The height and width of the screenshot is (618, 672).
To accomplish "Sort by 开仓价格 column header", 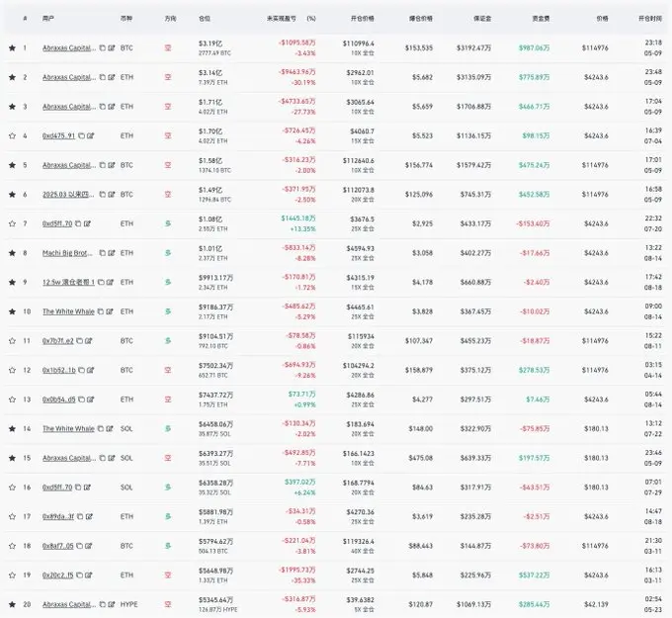I will click(x=362, y=19).
